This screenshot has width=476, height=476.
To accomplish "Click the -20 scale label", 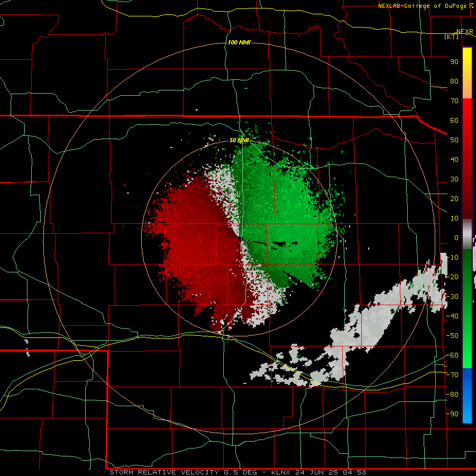I will click(x=453, y=277).
